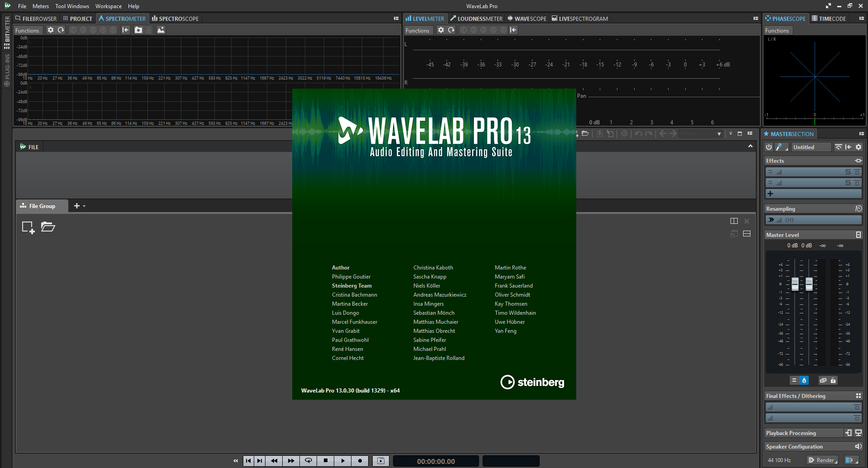Open the Master Section tab group menu
Viewport: 868px width, 468px height.
(861, 134)
